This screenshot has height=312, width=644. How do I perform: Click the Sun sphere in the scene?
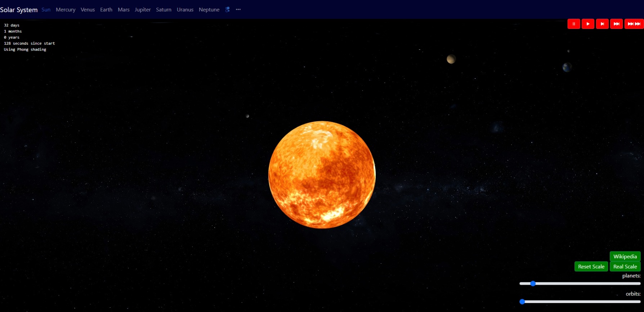(x=322, y=175)
